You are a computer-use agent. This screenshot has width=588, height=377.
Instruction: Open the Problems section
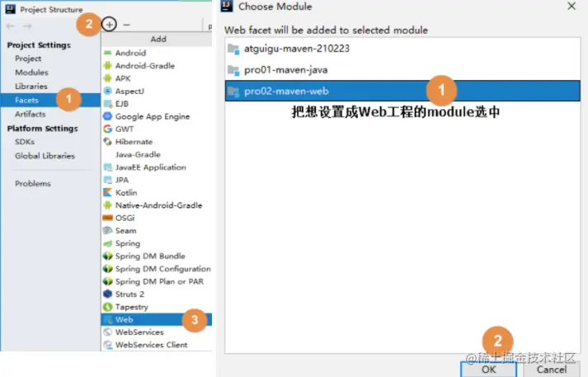pos(33,183)
